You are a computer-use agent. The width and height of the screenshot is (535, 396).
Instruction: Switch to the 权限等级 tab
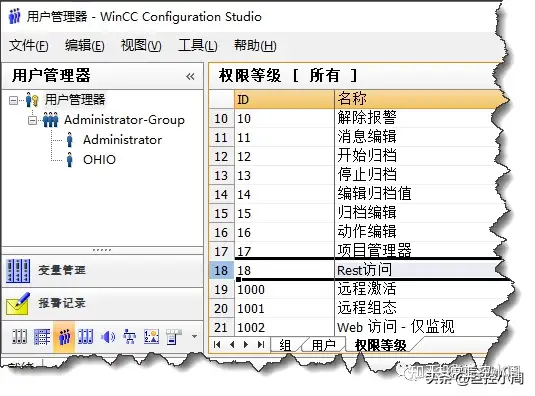380,345
